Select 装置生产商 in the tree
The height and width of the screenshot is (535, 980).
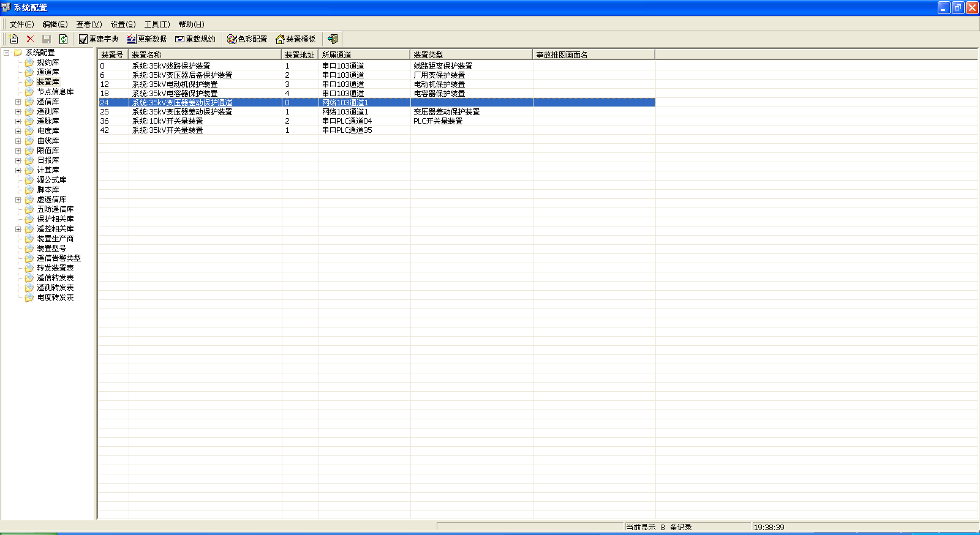pyautogui.click(x=55, y=239)
